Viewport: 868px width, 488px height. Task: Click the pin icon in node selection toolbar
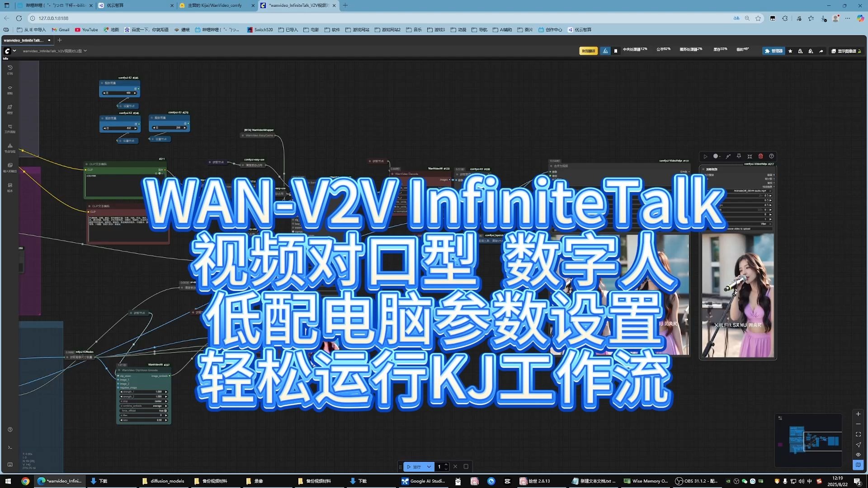click(x=739, y=156)
